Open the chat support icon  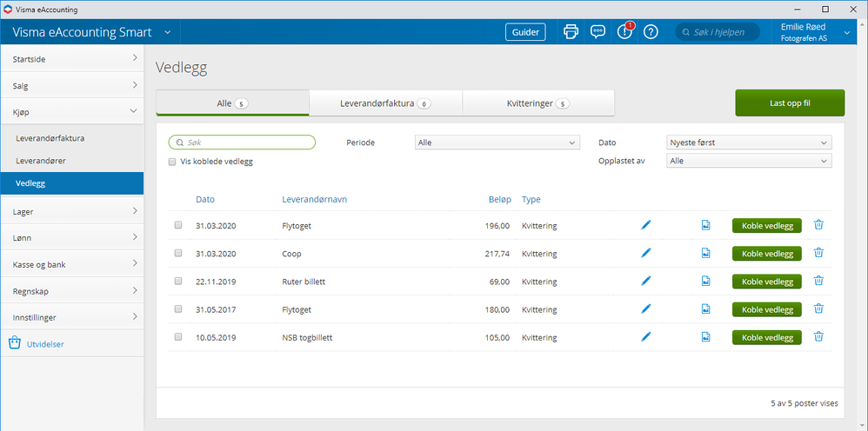click(598, 32)
